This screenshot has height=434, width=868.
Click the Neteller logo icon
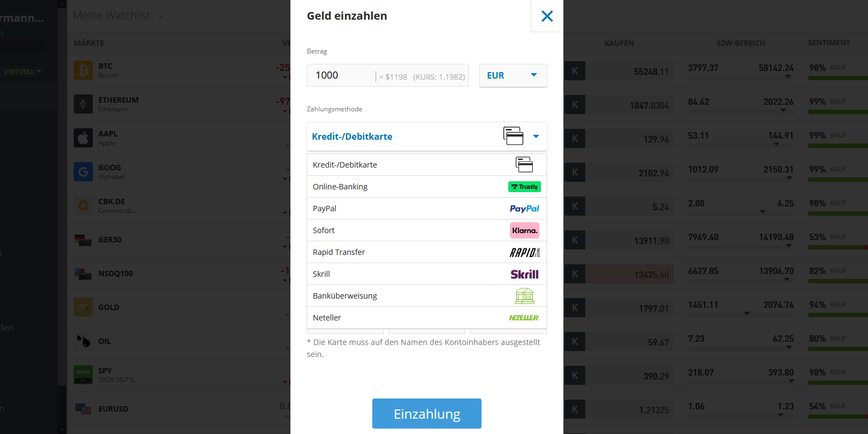coord(524,318)
